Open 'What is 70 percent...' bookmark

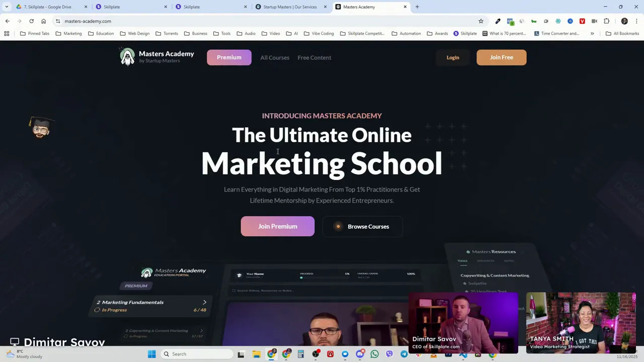[x=504, y=34]
